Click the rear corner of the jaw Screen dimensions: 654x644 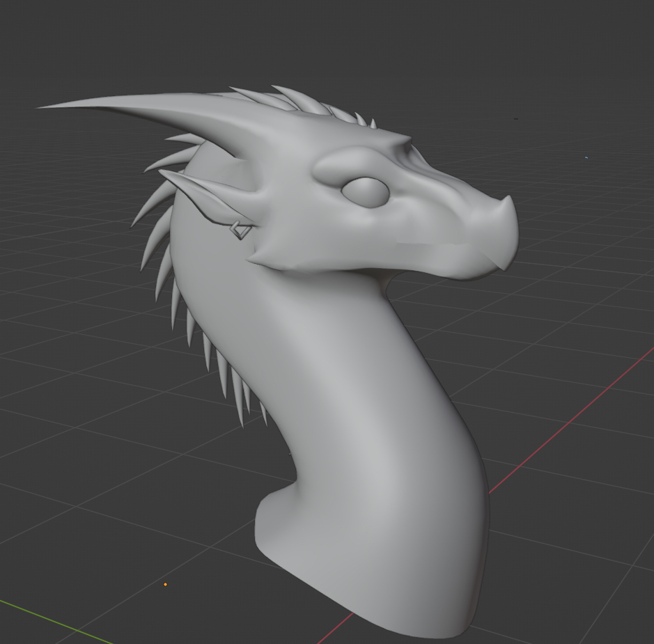[x=256, y=260]
